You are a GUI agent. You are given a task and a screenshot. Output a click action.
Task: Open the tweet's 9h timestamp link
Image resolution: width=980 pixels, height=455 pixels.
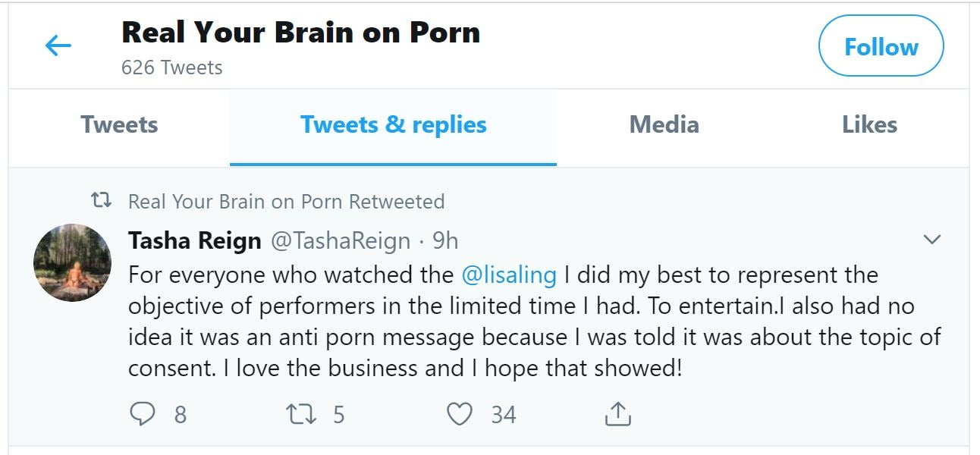[446, 241]
